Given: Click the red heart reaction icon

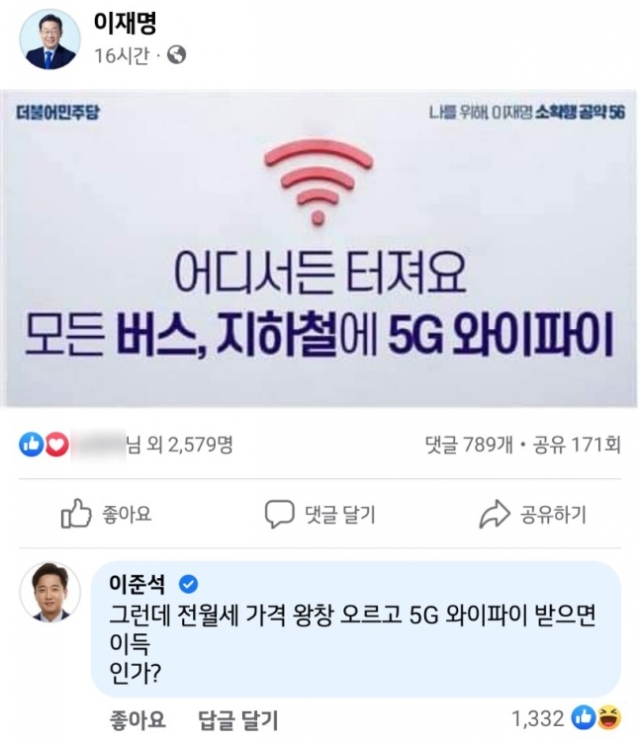Looking at the screenshot, I should click(x=57, y=444).
